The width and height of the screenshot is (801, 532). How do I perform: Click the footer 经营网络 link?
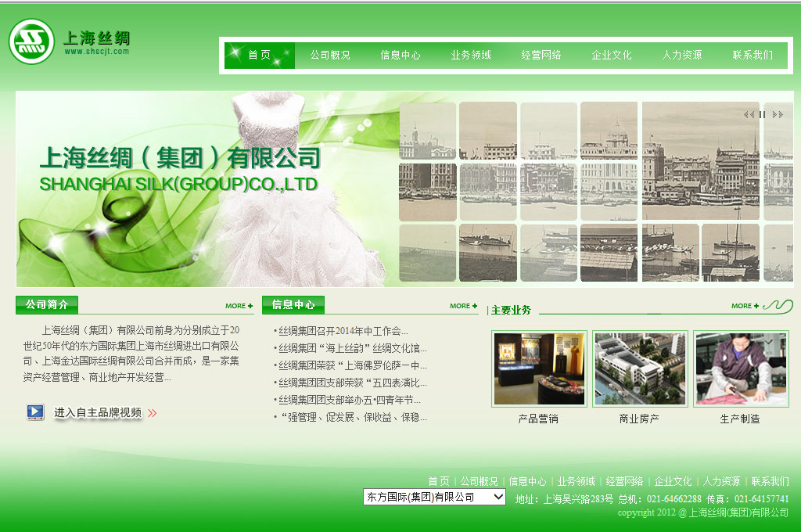pyautogui.click(x=624, y=481)
